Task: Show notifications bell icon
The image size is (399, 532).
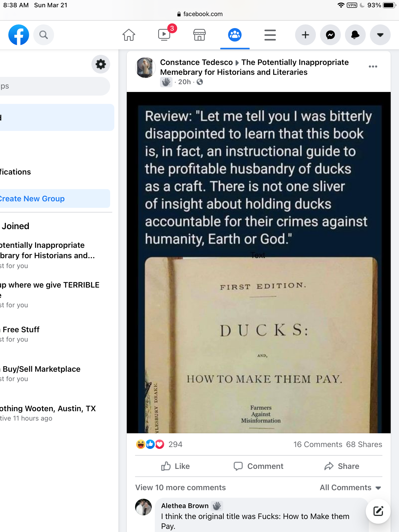Action: pos(355,35)
